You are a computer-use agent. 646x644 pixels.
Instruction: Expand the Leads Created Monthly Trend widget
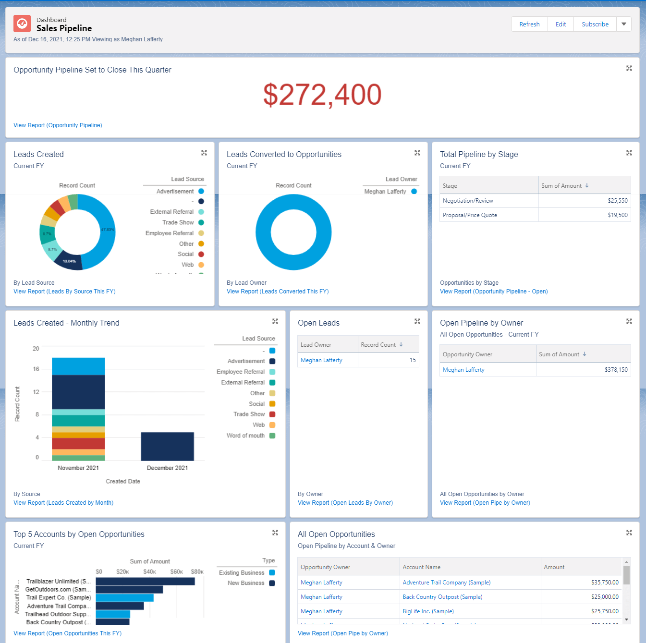(x=275, y=321)
